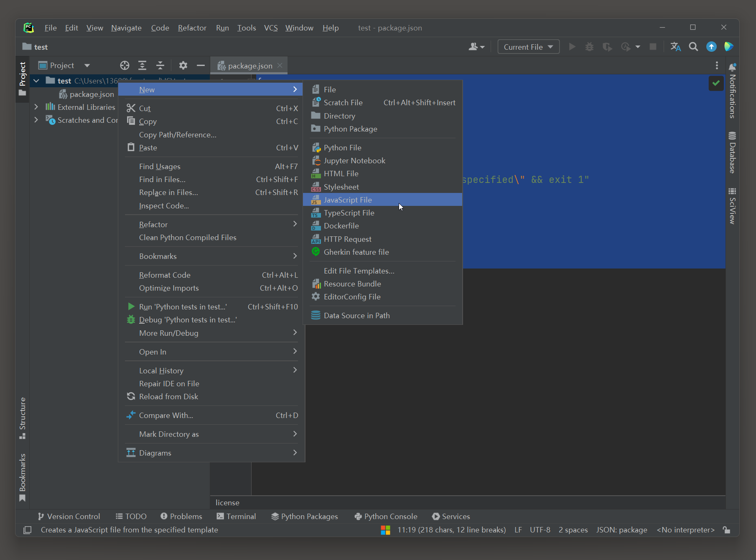Screen dimensions: 756x560
Task: Collapse the test project root node
Action: click(36, 81)
